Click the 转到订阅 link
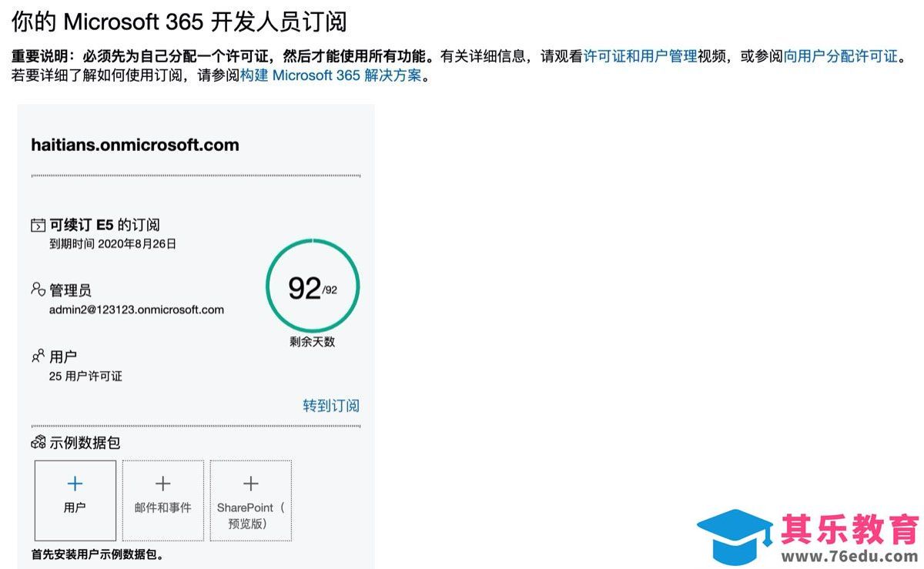This screenshot has height=569, width=924. pos(331,406)
